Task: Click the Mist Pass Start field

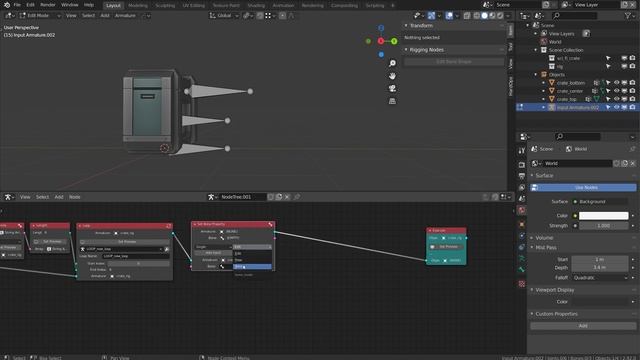Action: point(600,259)
